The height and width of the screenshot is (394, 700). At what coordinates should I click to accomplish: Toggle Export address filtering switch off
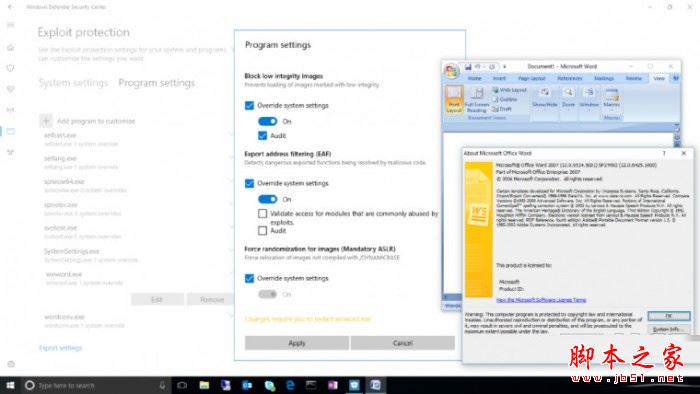(x=267, y=199)
